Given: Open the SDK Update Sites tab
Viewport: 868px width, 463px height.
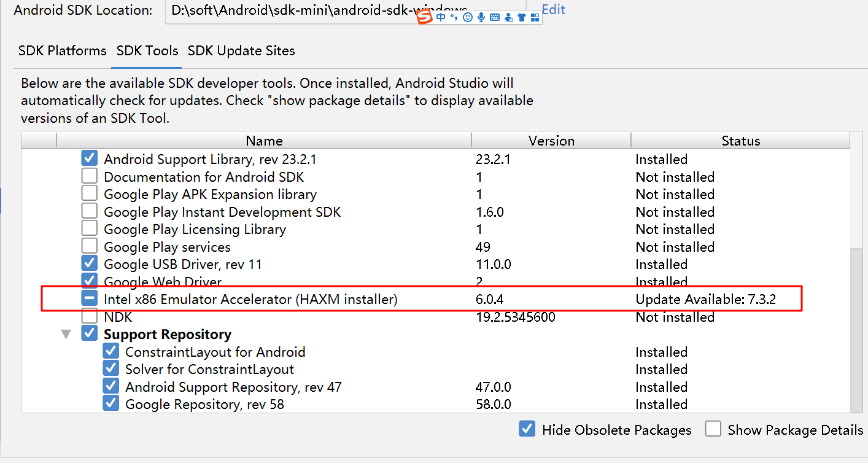Looking at the screenshot, I should [x=241, y=51].
